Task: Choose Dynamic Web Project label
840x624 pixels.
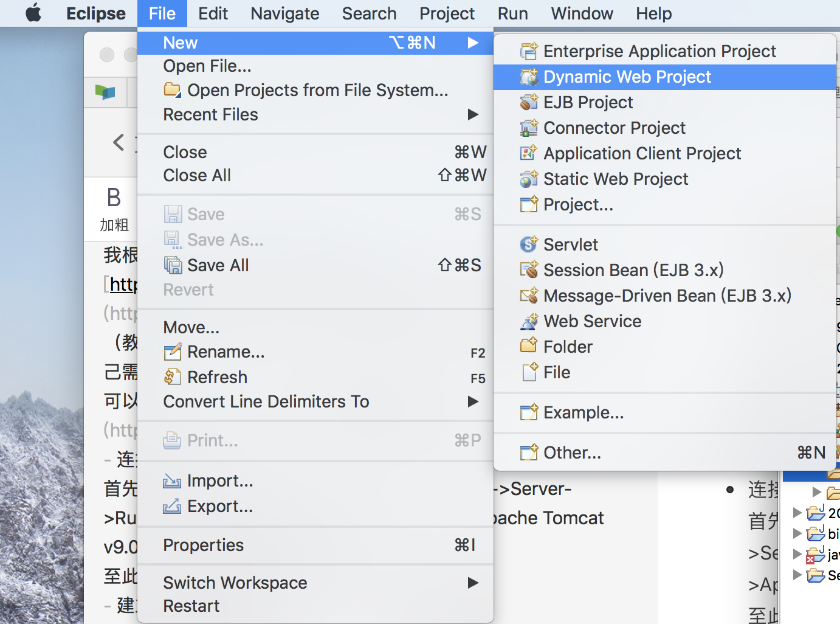Action: coord(627,77)
